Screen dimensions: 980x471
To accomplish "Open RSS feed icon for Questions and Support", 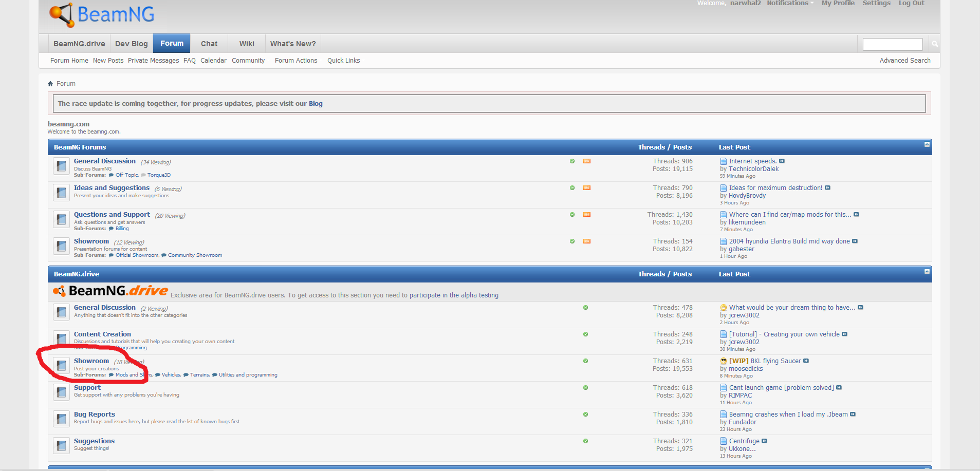I will click(x=587, y=215).
